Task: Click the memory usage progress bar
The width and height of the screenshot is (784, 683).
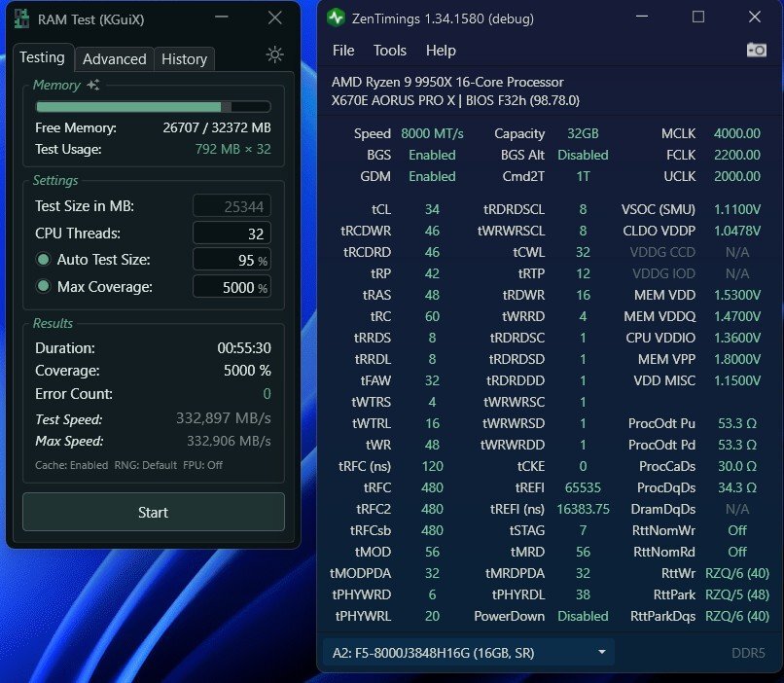Action: [154, 106]
